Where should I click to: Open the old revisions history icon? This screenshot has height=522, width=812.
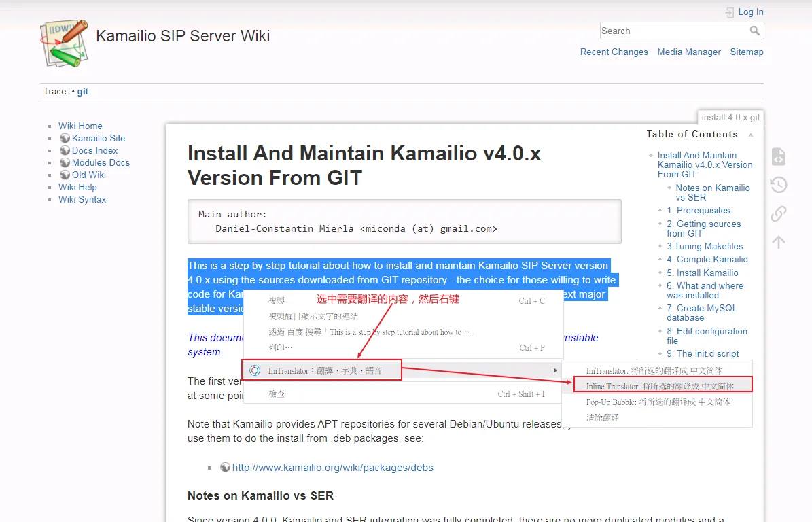click(778, 185)
